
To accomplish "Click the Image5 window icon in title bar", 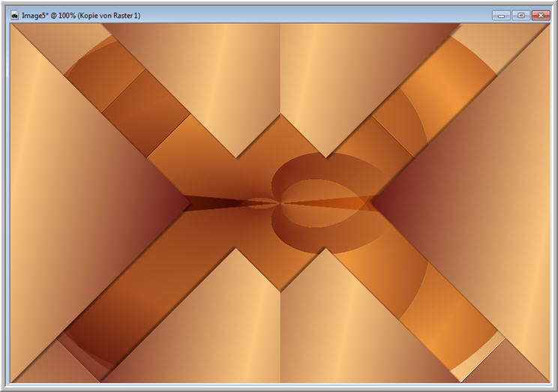I will [x=14, y=16].
